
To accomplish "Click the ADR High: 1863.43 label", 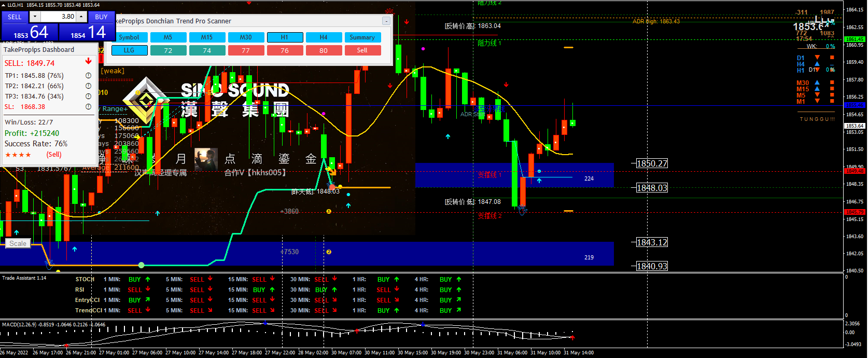I will click(656, 21).
